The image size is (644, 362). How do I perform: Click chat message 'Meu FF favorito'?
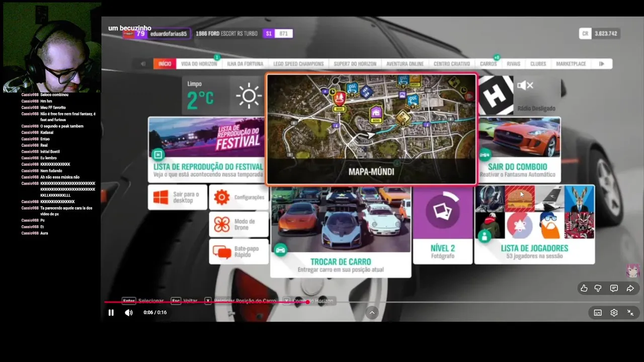53,108
